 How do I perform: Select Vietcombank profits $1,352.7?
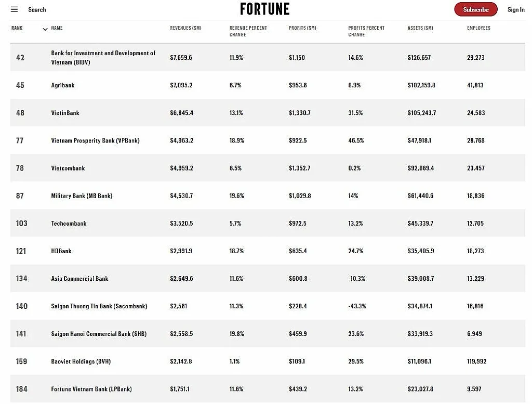[300, 168]
